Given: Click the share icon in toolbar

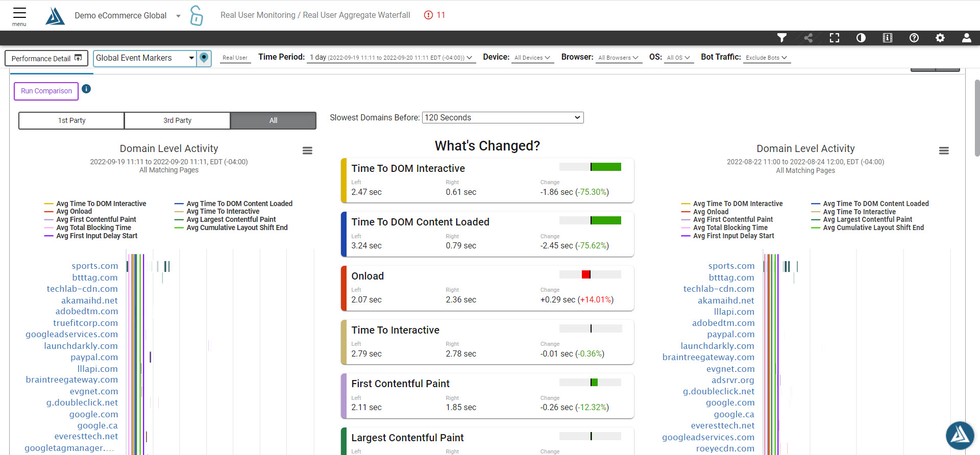Looking at the screenshot, I should coord(808,38).
